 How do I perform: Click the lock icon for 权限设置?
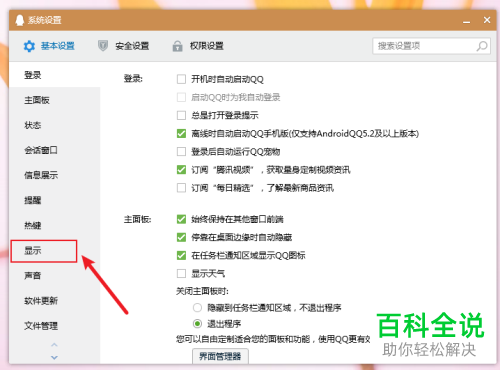177,46
